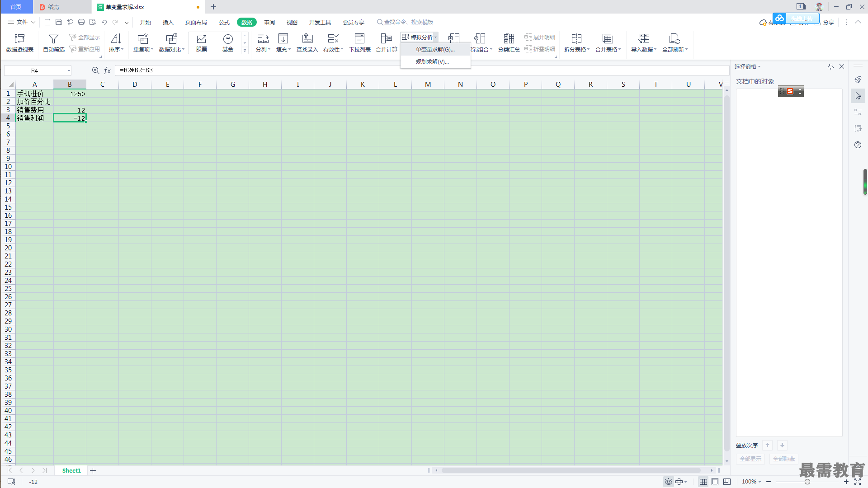Viewport: 868px width, 488px height.
Task: Open 查找录入 lookup entry tool
Action: click(x=307, y=43)
